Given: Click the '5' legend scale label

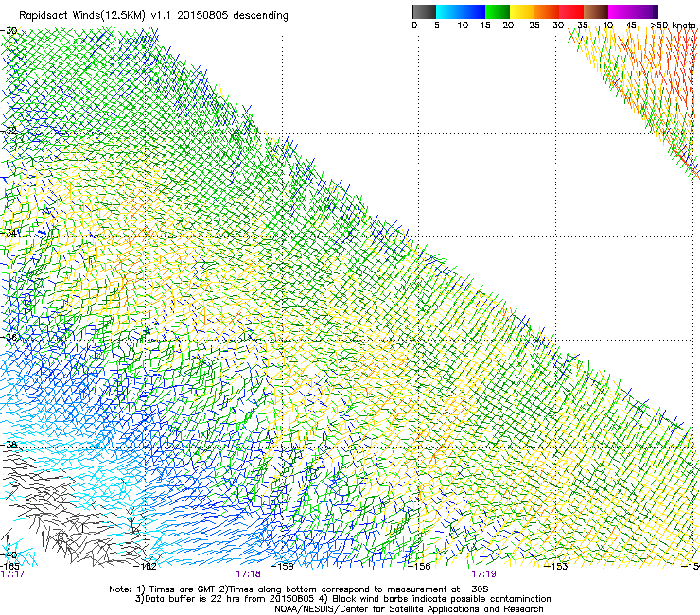Looking at the screenshot, I should (x=437, y=26).
